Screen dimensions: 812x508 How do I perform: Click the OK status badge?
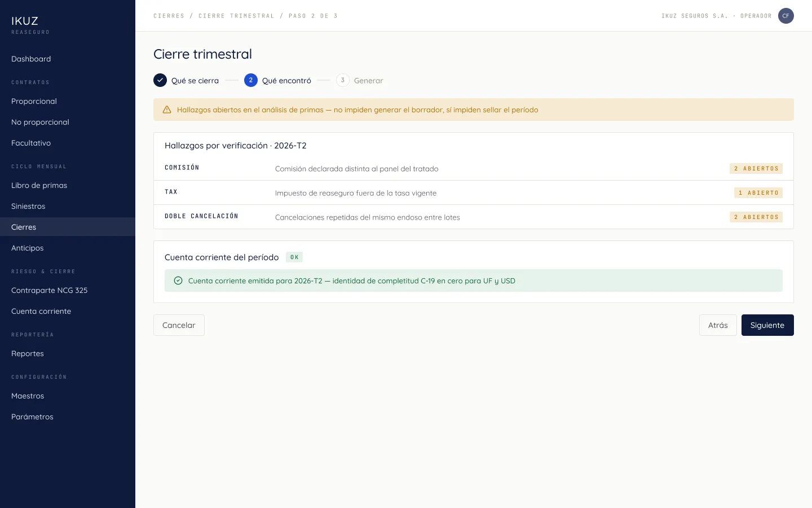[x=294, y=257]
